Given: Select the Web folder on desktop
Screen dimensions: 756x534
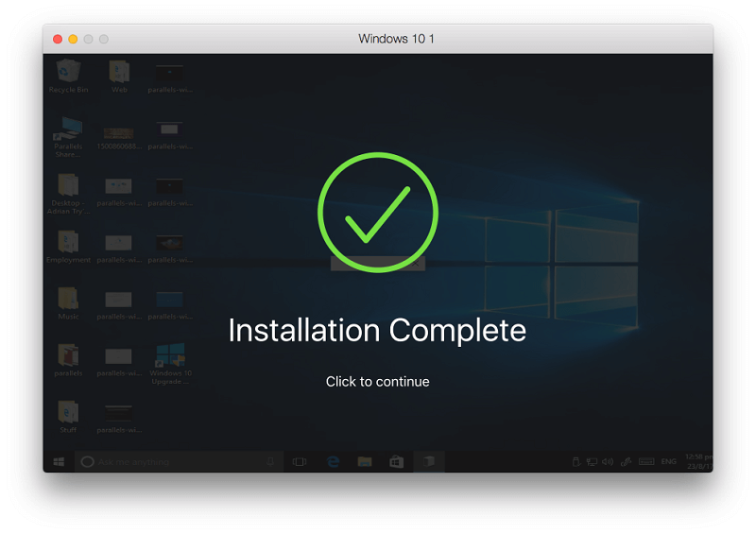Looking at the screenshot, I should coord(119,76).
